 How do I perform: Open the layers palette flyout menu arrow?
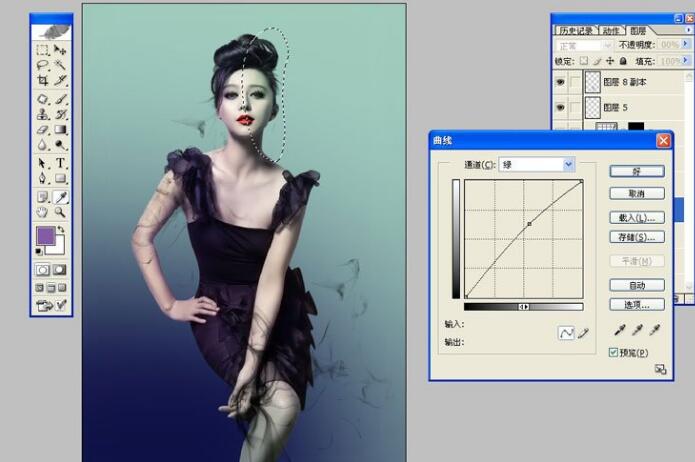(688, 30)
